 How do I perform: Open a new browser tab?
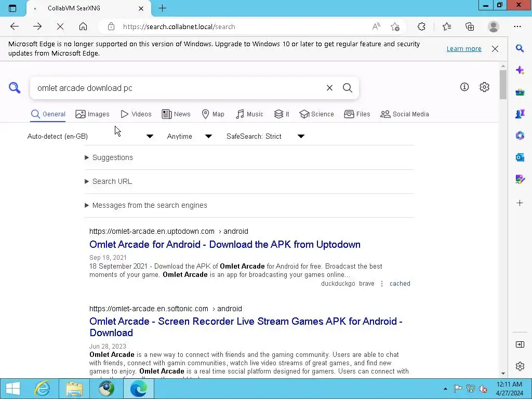(162, 8)
